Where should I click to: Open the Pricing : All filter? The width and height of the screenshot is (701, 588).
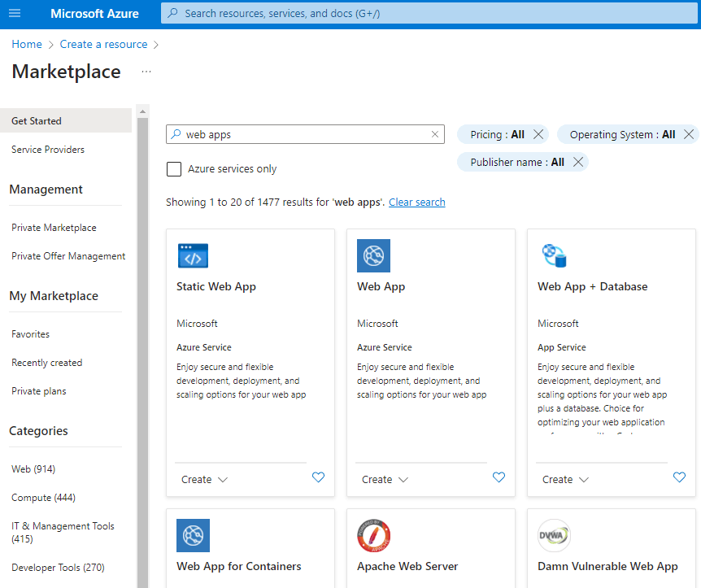497,134
